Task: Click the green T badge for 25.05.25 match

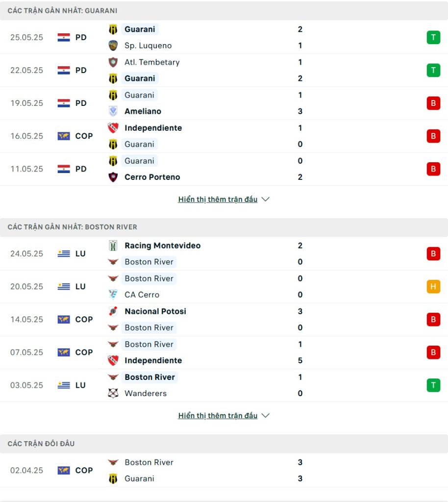Action: [433, 37]
